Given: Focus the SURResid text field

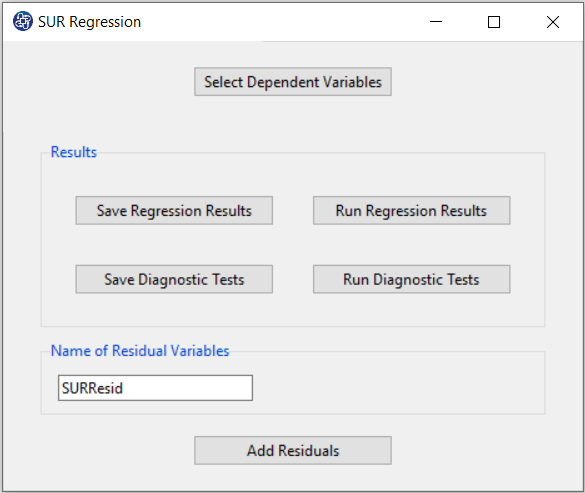Looking at the screenshot, I should coord(155,388).
